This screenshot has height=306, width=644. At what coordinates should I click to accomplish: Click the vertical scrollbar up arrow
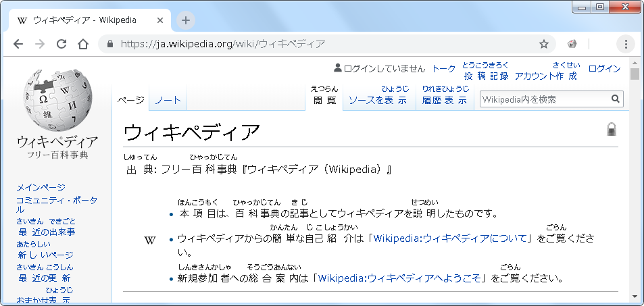[x=635, y=63]
